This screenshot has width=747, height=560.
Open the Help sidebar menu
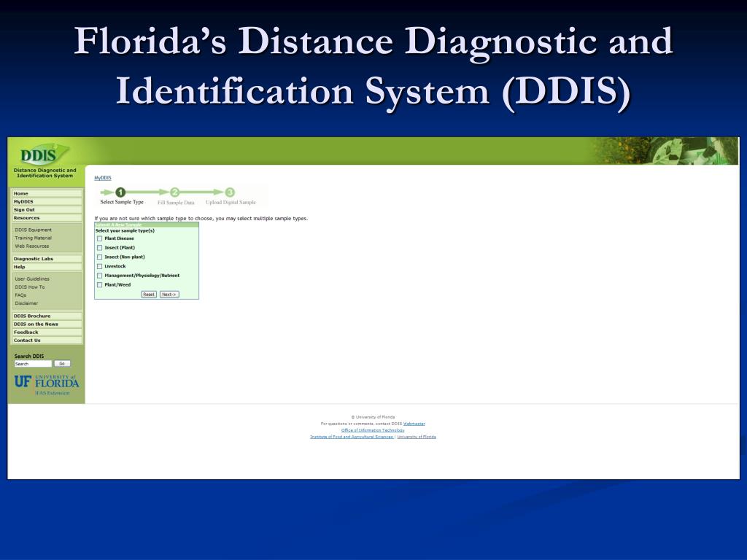pyautogui.click(x=47, y=267)
